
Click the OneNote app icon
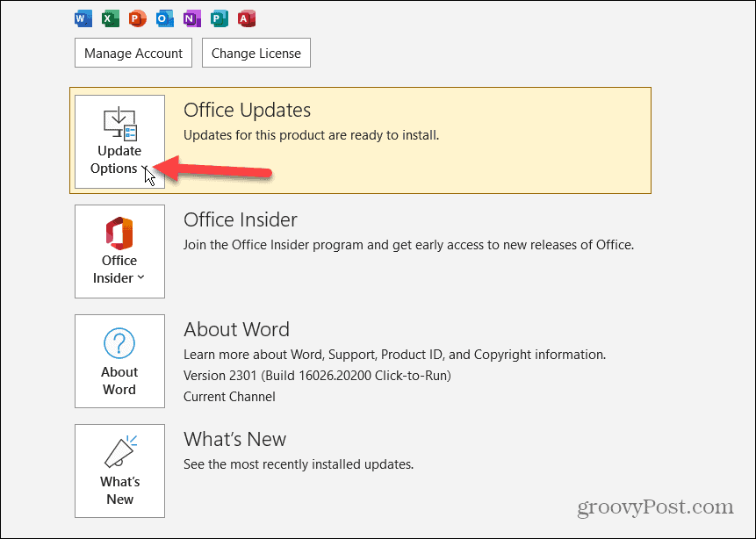(192, 18)
